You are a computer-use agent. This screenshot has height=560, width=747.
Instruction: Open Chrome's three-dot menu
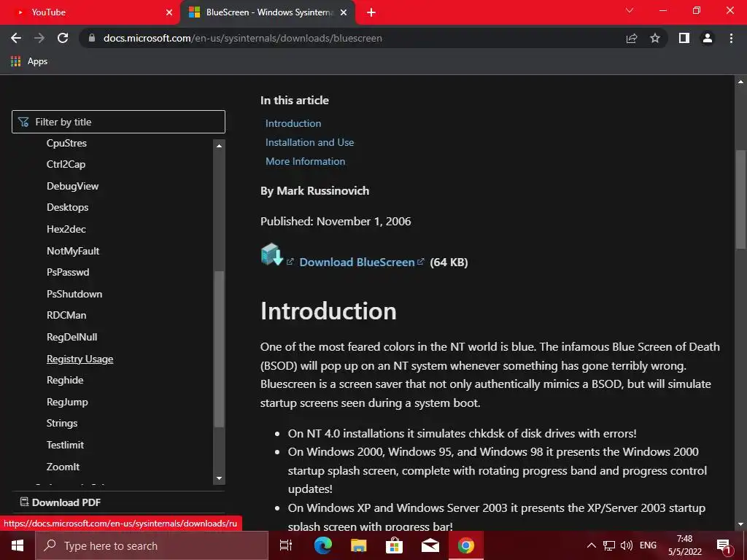point(731,38)
